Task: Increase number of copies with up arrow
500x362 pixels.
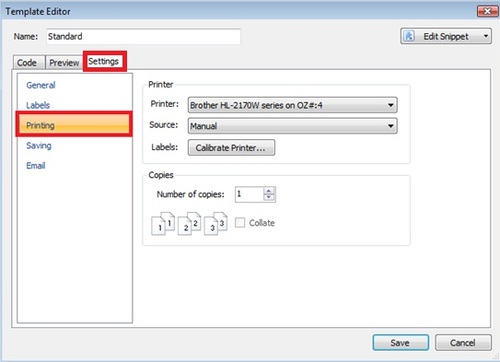Action: (x=269, y=191)
